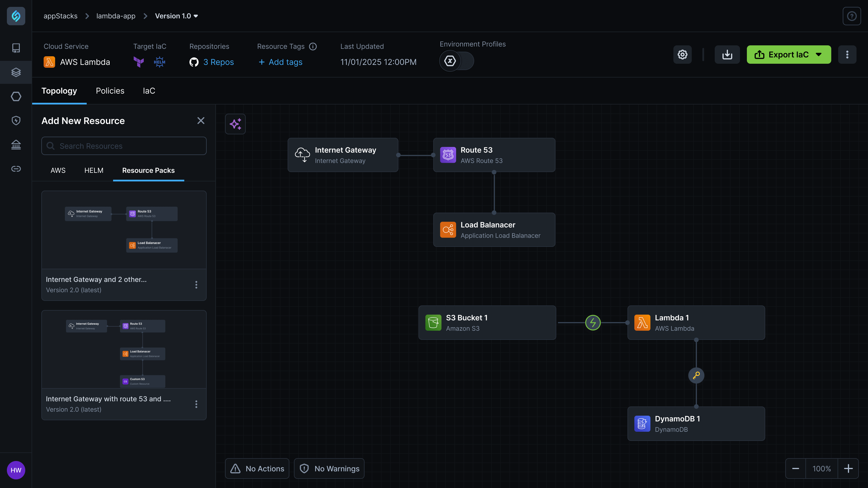Screen dimensions: 868x488
Task: Select the first resource pack thumbnail
Action: click(x=124, y=230)
